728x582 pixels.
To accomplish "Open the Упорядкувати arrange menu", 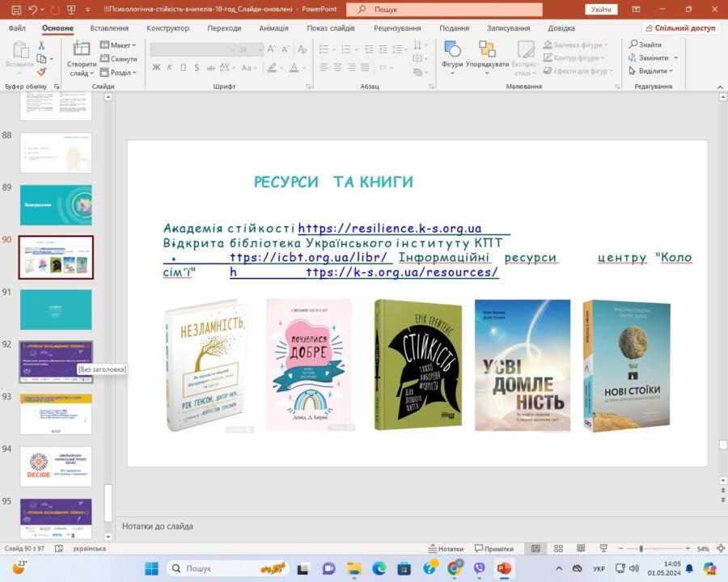I will click(x=487, y=58).
